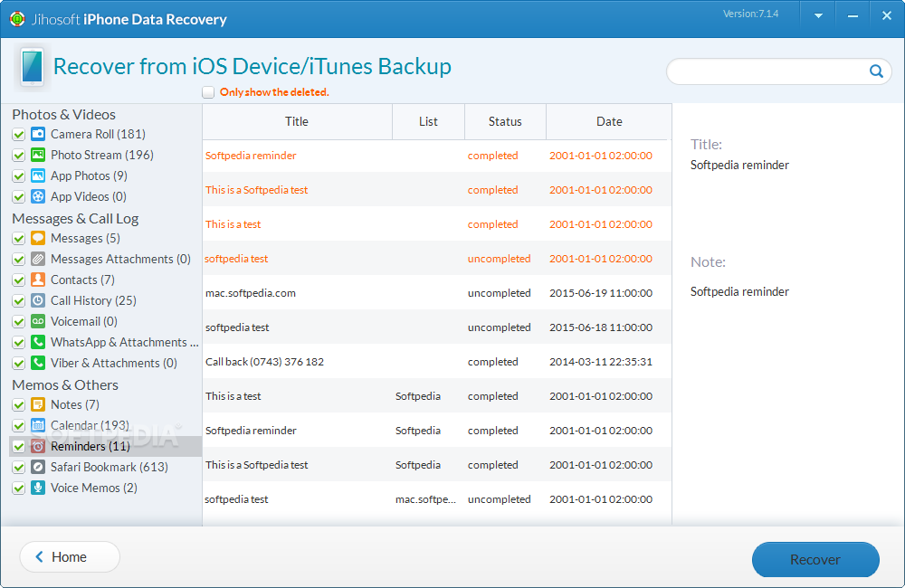Sort by the List column header
This screenshot has height=588, width=905.
pos(428,122)
